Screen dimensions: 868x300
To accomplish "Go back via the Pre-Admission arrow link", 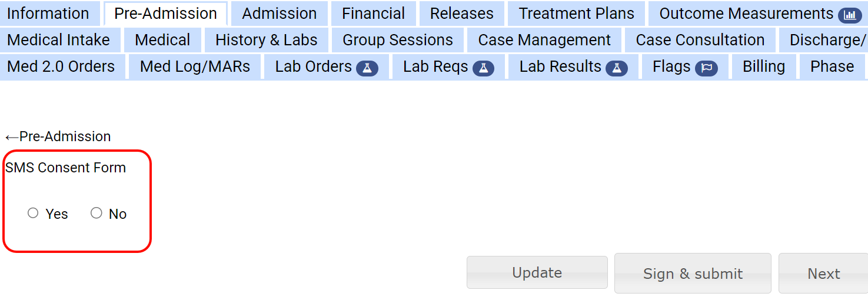I will 58,136.
